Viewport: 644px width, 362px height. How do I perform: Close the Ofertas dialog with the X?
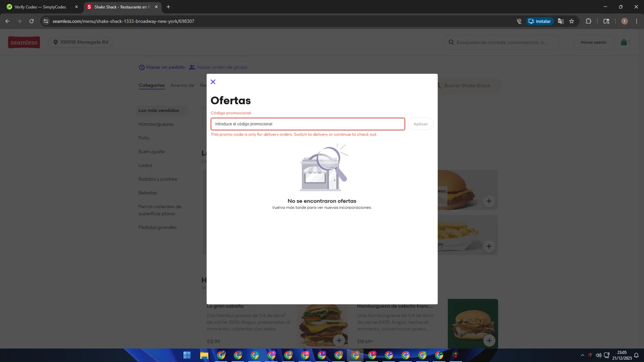(213, 82)
